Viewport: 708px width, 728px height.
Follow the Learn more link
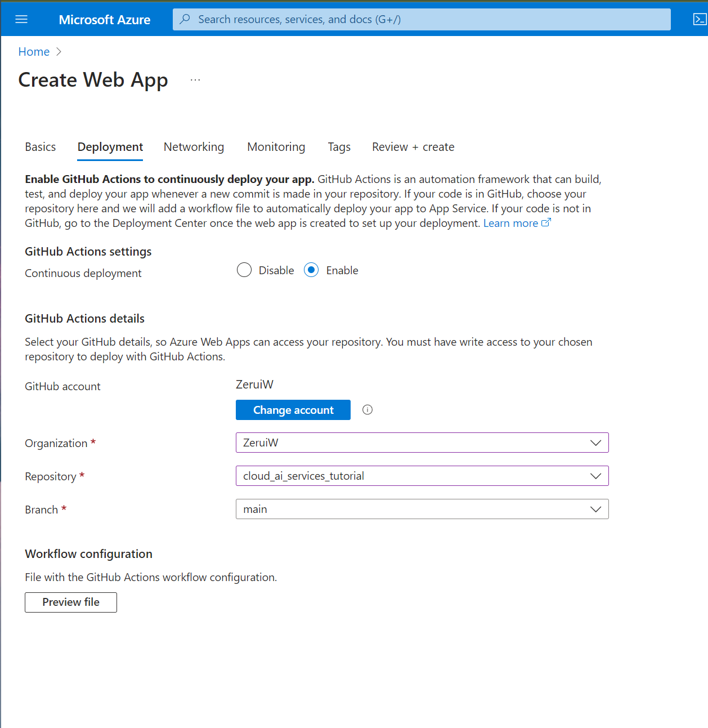tap(510, 224)
